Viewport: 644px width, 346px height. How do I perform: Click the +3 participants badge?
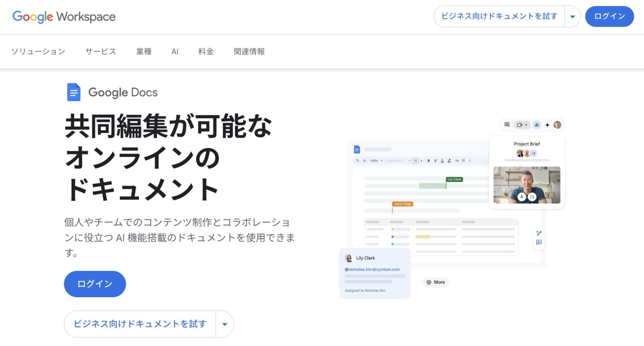[533, 153]
